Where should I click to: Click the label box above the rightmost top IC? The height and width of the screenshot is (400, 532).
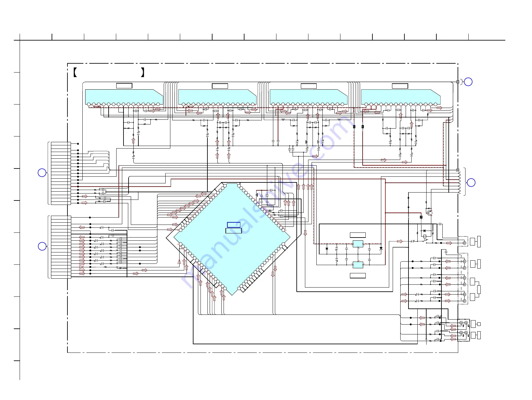click(400, 86)
